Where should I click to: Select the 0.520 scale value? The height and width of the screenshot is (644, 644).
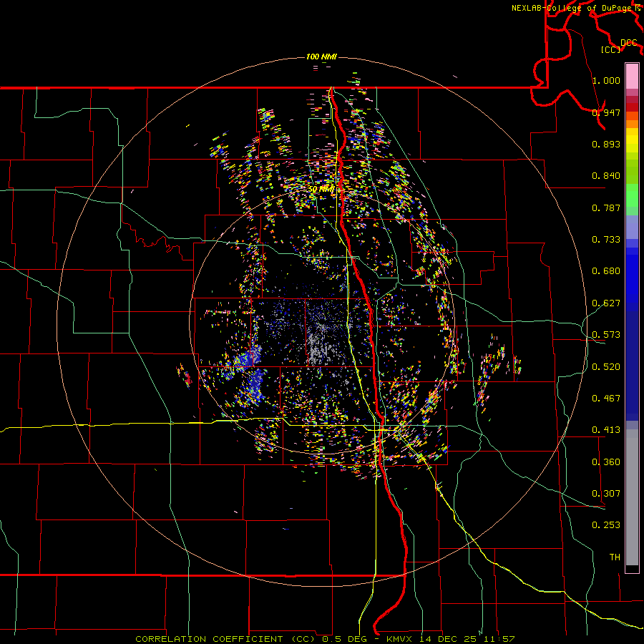tap(606, 367)
